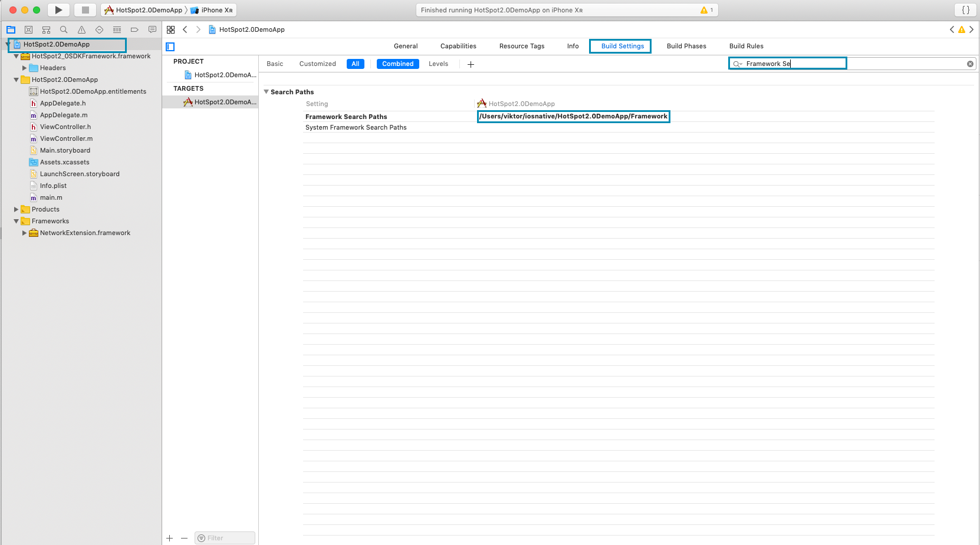980x545 pixels.
Task: Go forward in editor history
Action: tap(198, 29)
